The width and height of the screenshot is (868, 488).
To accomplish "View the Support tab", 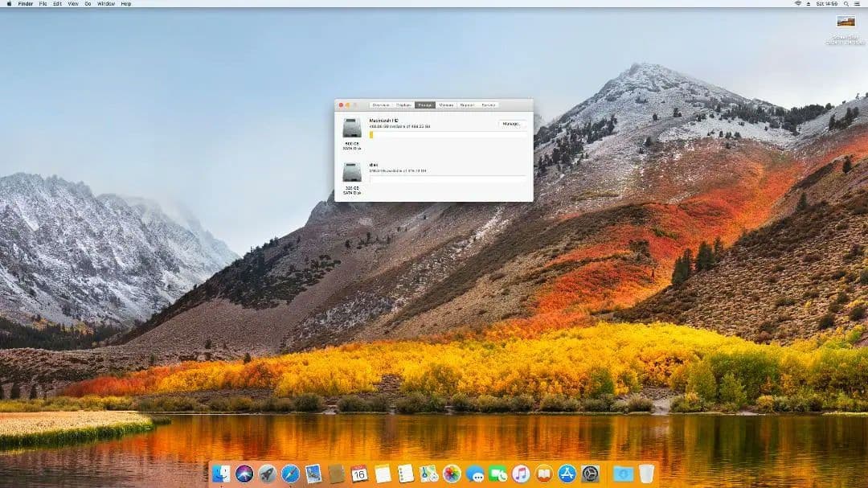I will (x=469, y=105).
